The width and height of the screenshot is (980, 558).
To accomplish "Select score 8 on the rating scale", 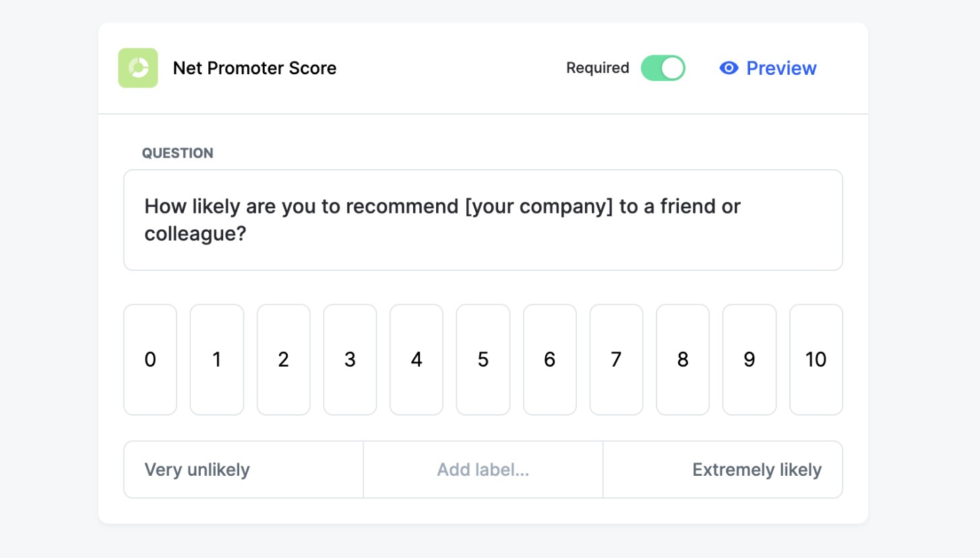I will (683, 359).
